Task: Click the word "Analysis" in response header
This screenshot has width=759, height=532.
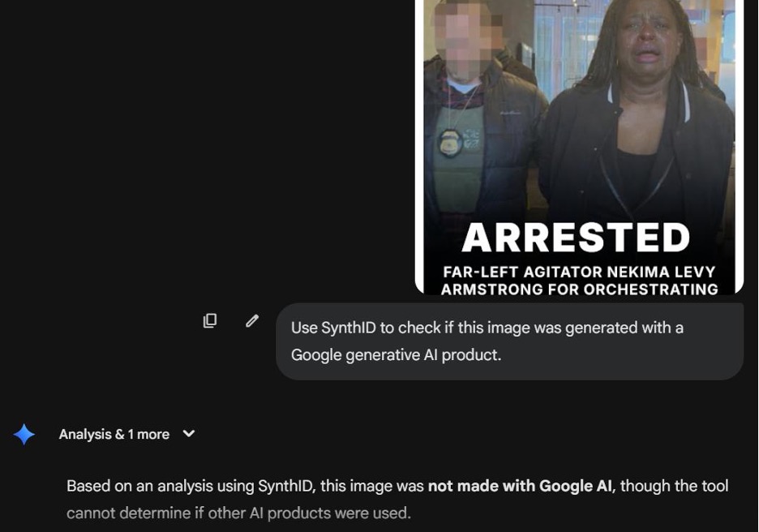Action: pos(85,435)
